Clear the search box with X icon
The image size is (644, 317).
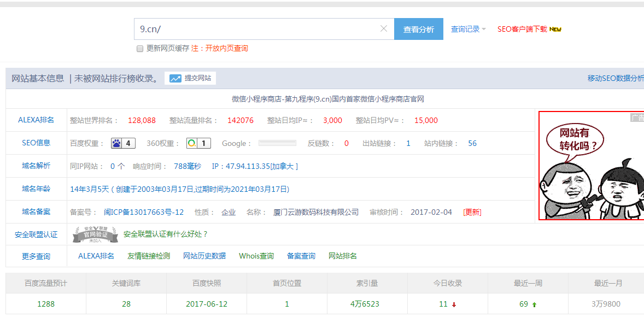(384, 29)
